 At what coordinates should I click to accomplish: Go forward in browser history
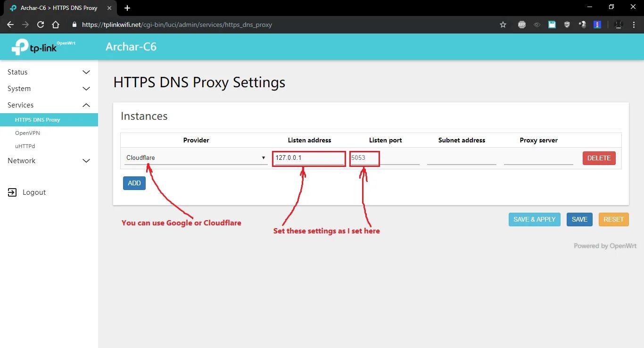tap(25, 25)
